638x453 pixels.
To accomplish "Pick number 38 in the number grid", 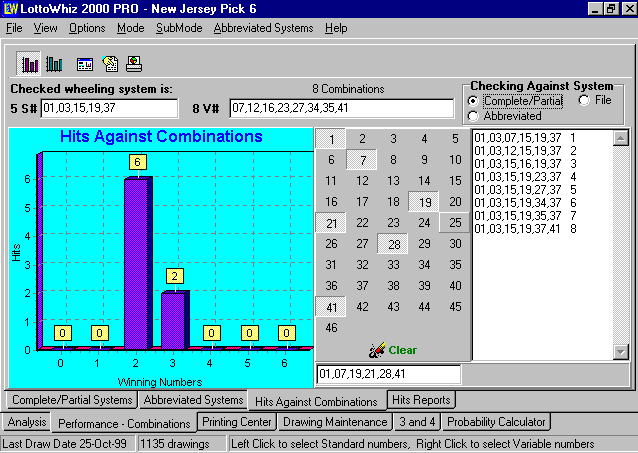I will tap(393, 286).
